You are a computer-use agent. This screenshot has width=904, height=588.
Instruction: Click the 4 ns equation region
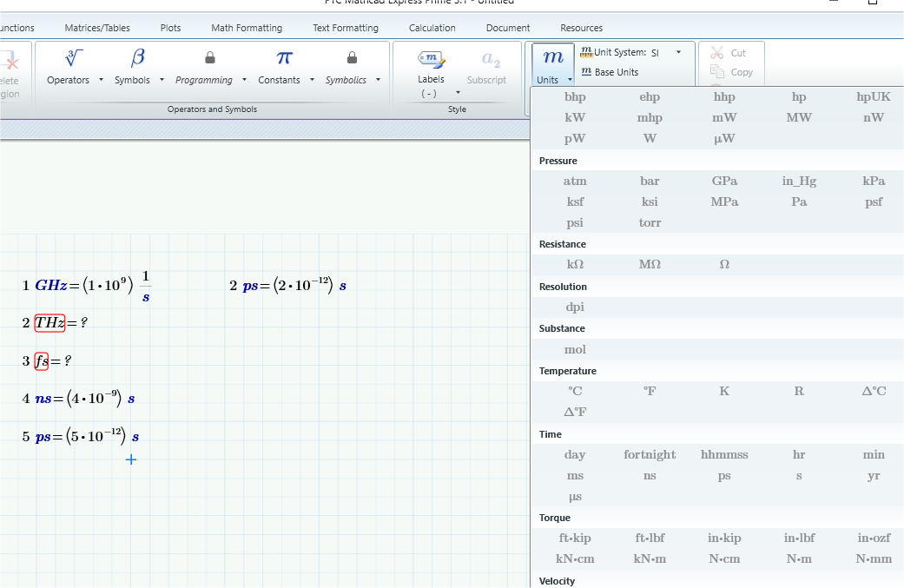pyautogui.click(x=78, y=399)
